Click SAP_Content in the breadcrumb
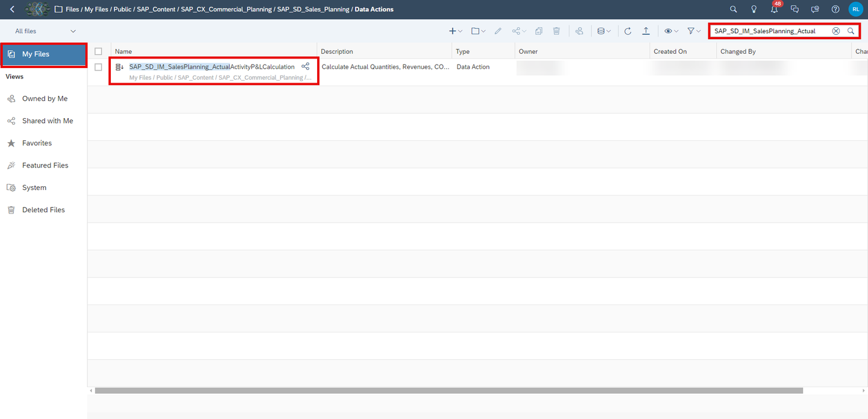The width and height of the screenshot is (868, 419). (156, 9)
